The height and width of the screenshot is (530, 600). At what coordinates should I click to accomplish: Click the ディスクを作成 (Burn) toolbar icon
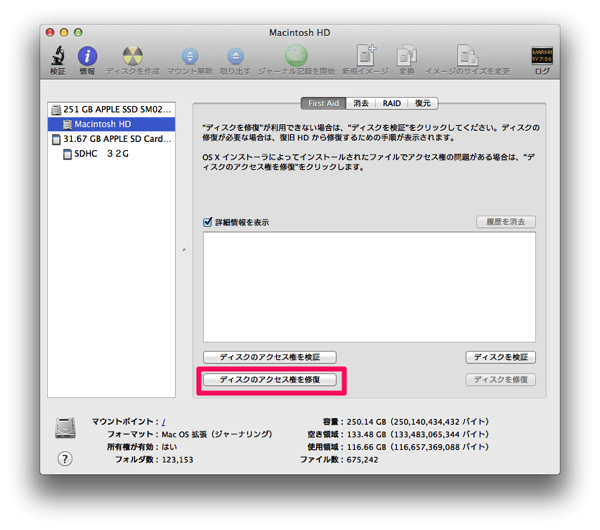click(x=132, y=56)
